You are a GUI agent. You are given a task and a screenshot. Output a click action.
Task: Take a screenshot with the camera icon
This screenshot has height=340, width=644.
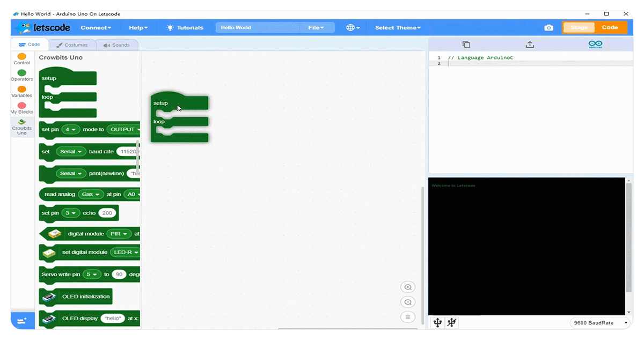coord(548,27)
